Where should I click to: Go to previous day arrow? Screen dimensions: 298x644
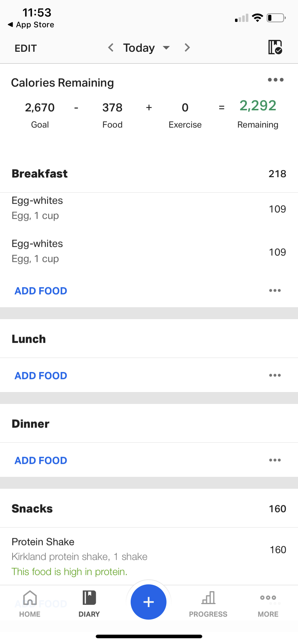[x=111, y=47]
